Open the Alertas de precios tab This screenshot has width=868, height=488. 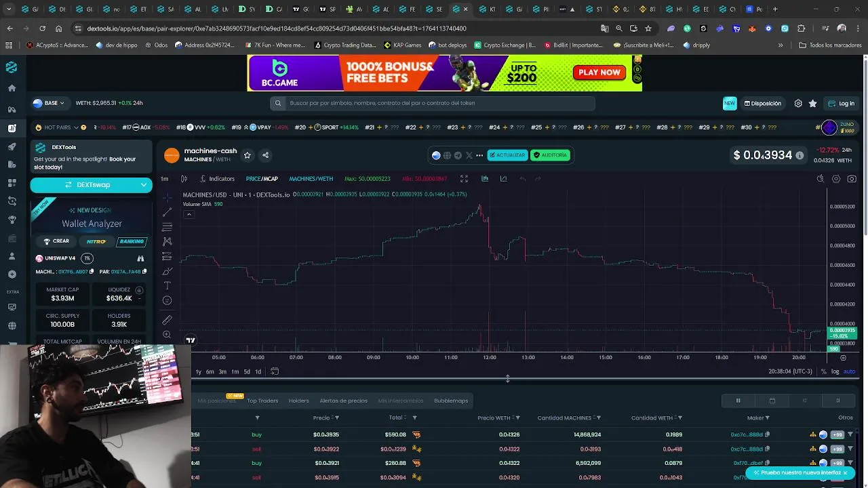click(343, 401)
